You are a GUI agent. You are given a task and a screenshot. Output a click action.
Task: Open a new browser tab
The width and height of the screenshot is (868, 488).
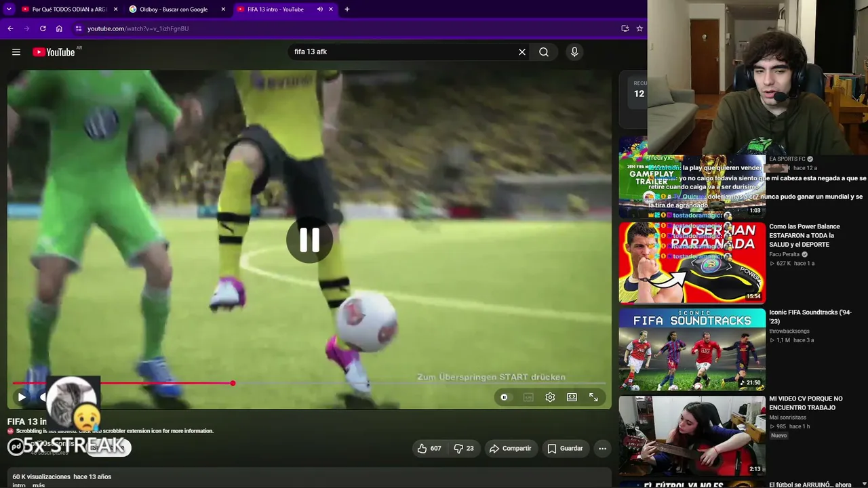(x=347, y=9)
